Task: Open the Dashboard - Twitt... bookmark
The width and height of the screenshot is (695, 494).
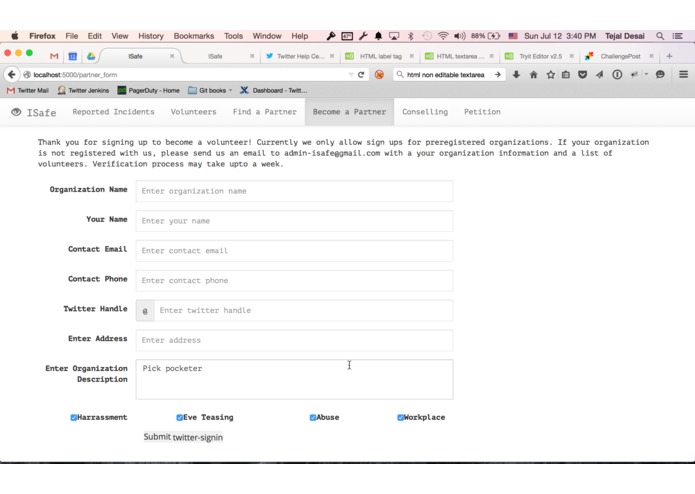Action: coord(273,90)
